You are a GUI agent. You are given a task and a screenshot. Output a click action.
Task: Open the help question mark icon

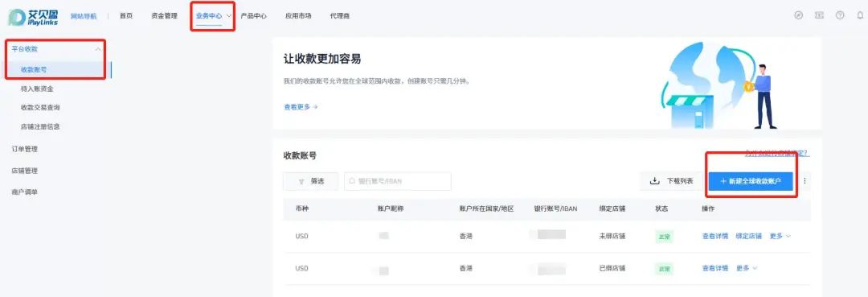pyautogui.click(x=841, y=15)
